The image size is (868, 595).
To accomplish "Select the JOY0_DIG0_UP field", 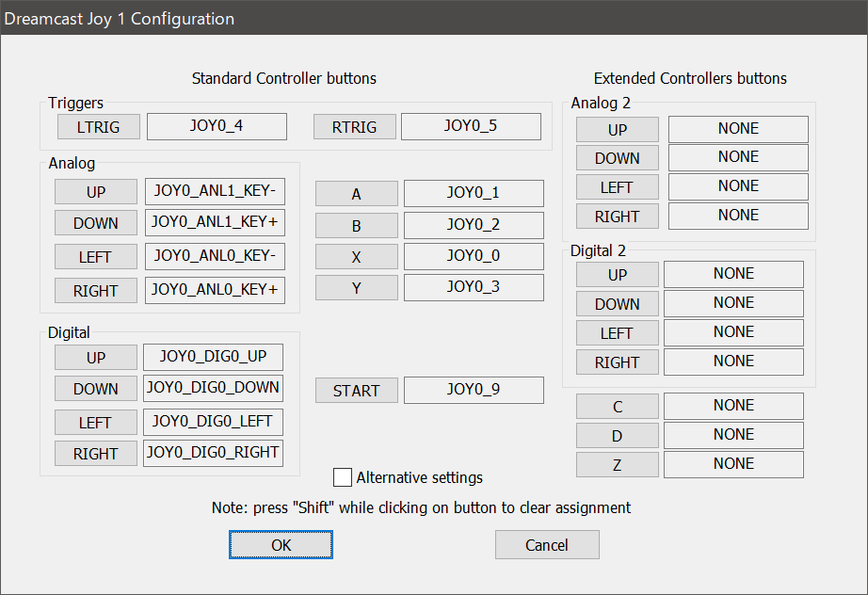I will click(213, 357).
